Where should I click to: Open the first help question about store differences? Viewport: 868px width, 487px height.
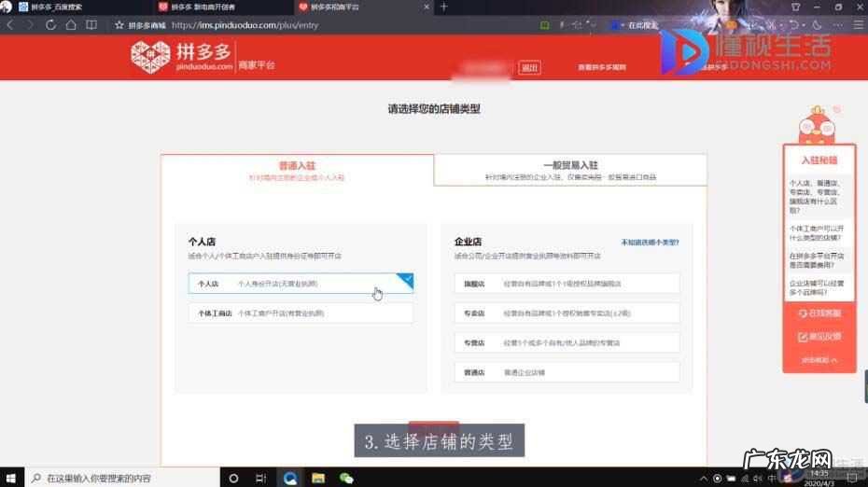816,197
